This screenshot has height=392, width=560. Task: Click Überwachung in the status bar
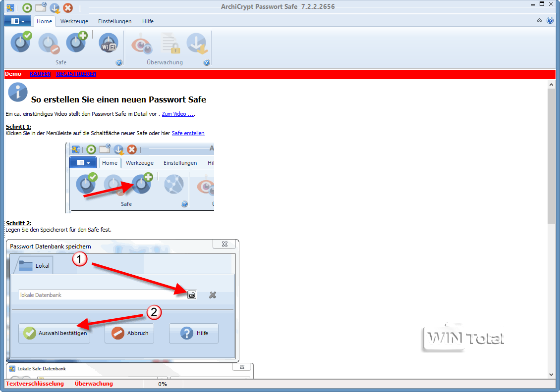pyautogui.click(x=94, y=384)
